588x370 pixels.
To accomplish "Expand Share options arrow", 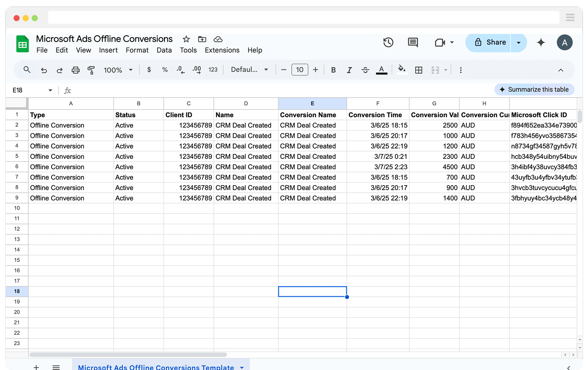I will click(518, 42).
